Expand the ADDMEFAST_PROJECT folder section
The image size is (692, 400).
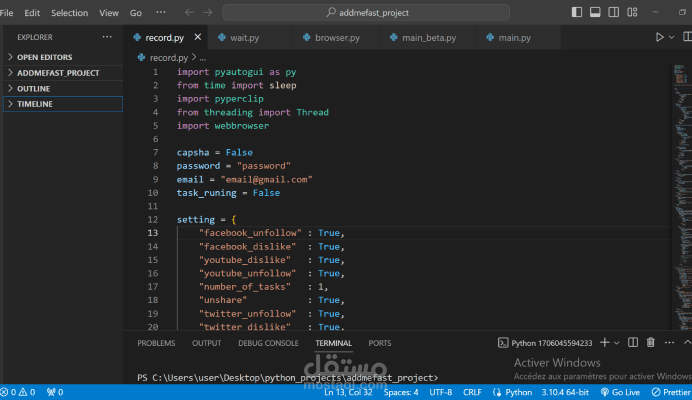pos(63,73)
